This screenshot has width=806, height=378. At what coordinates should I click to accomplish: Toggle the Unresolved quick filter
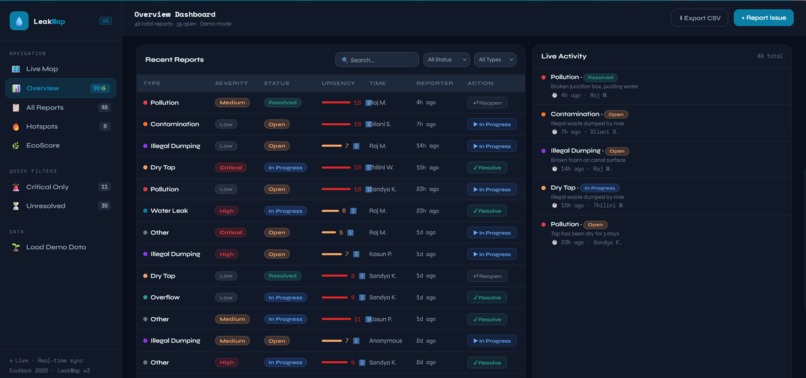point(61,206)
